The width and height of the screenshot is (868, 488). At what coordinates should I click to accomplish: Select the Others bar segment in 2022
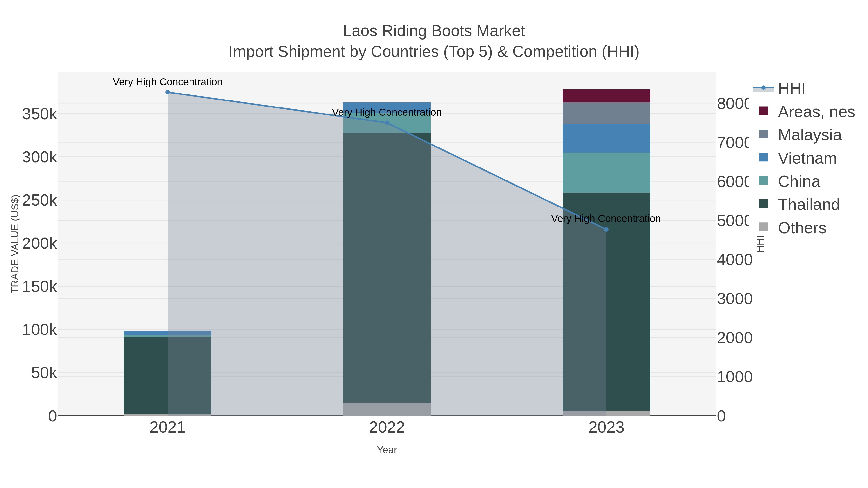(387, 409)
